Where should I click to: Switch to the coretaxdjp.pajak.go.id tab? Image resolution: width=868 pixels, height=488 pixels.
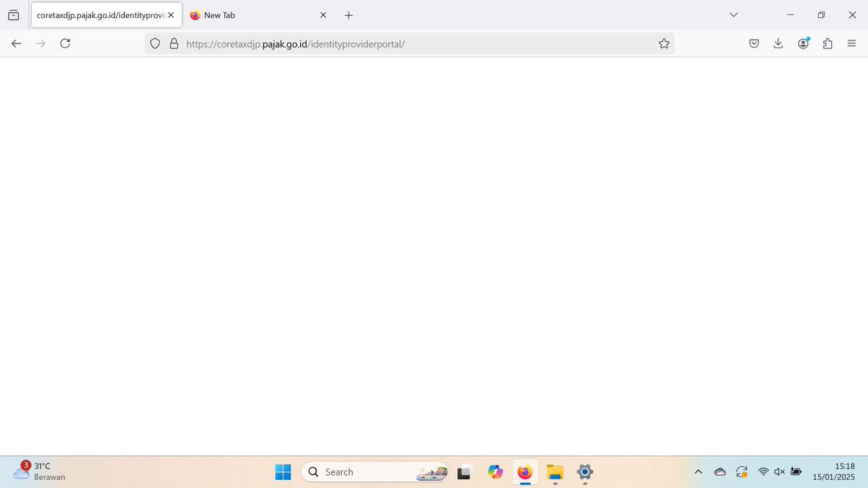pos(106,14)
